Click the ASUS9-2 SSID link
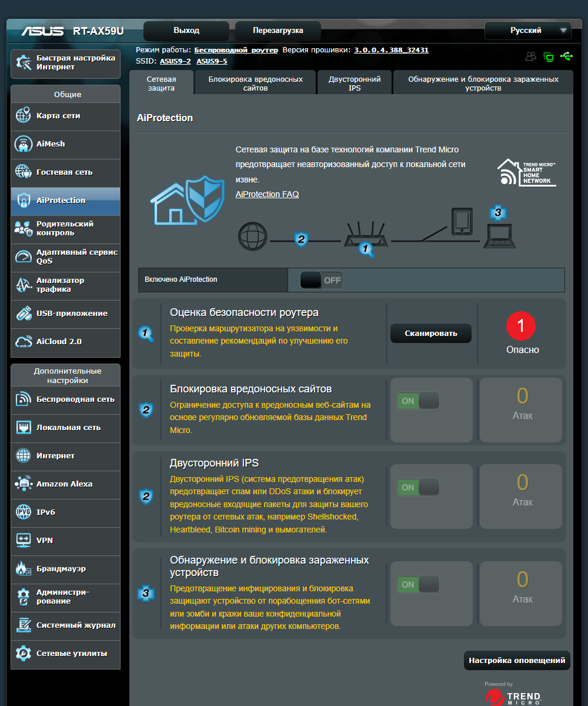Image resolution: width=588 pixels, height=706 pixels. 175,61
